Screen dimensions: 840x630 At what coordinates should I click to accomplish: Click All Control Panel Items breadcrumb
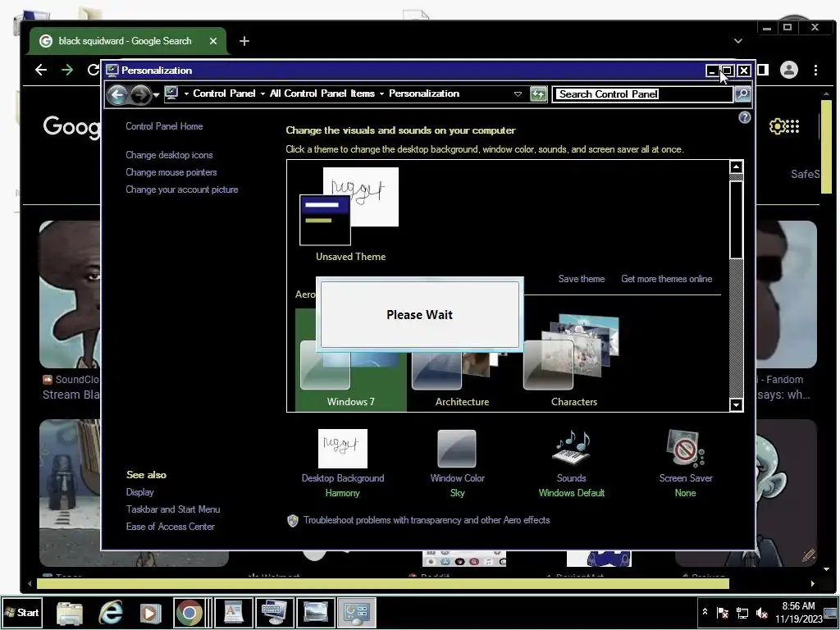(322, 94)
